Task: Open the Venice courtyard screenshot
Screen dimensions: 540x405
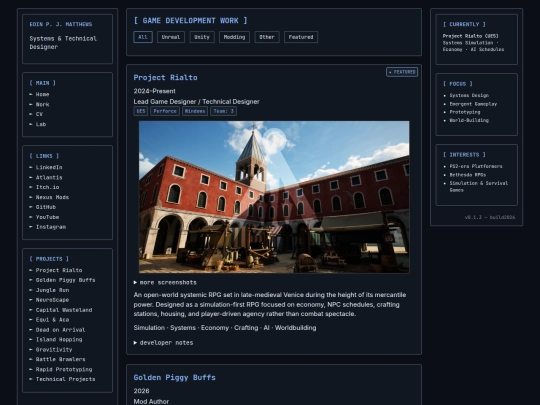Action: pyautogui.click(x=274, y=197)
